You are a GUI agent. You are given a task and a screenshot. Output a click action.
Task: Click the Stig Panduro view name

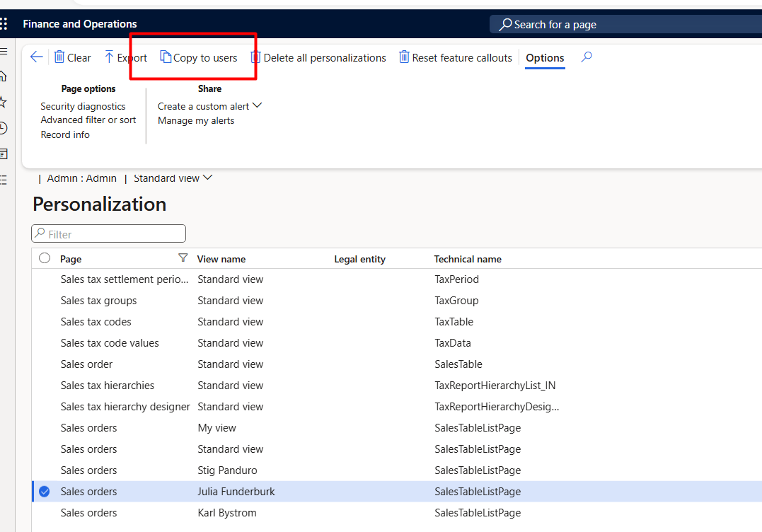pos(227,470)
